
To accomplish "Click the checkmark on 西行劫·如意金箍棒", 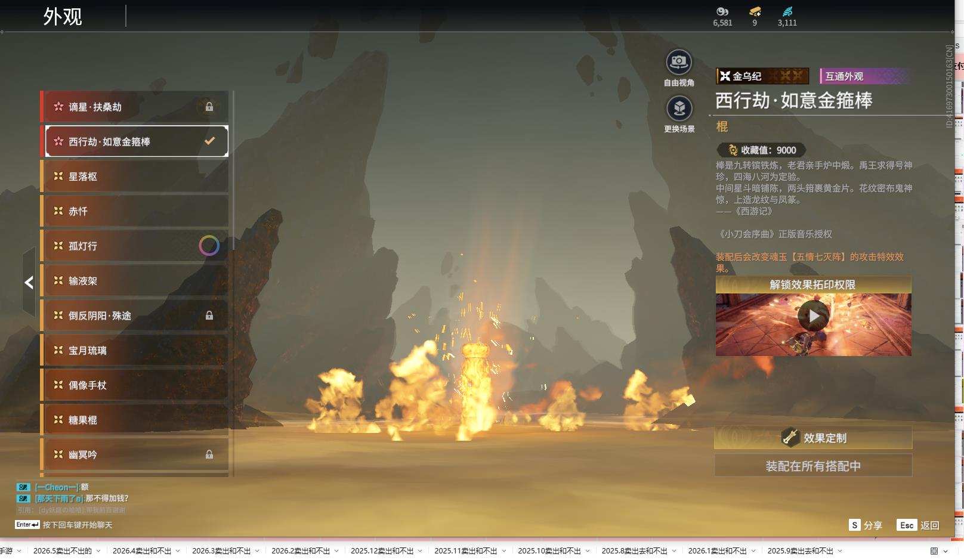I will [x=209, y=141].
